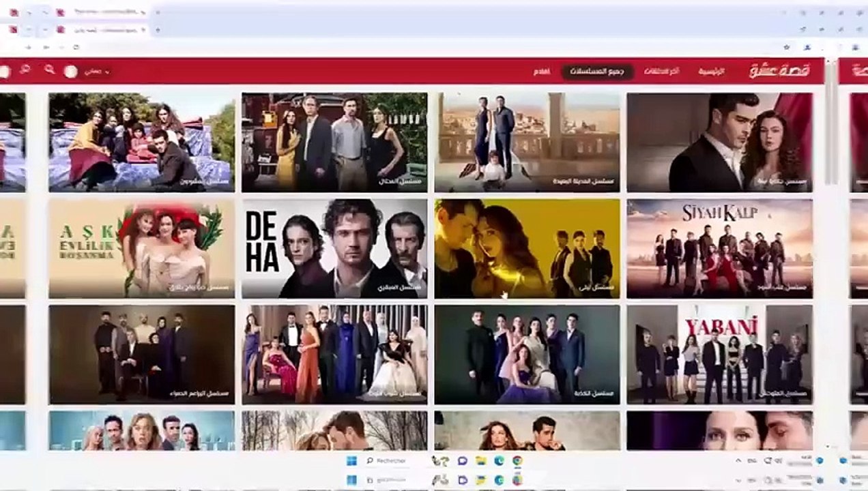868x491 pixels.
Task: Click the icon left of the search magnifier
Action: [x=25, y=70]
